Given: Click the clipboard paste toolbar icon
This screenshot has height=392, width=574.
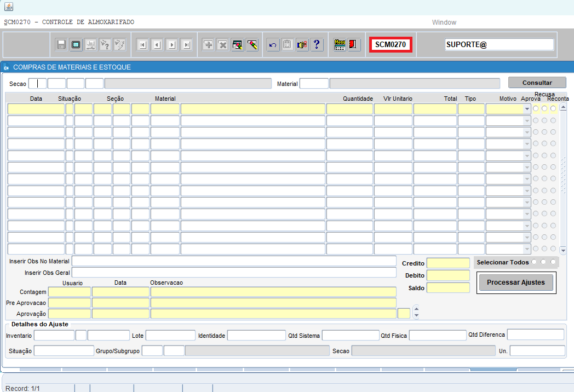Looking at the screenshot, I should click(x=288, y=45).
